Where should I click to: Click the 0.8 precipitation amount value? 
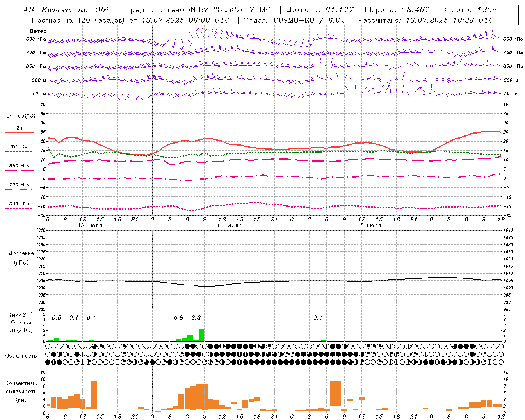point(178,318)
